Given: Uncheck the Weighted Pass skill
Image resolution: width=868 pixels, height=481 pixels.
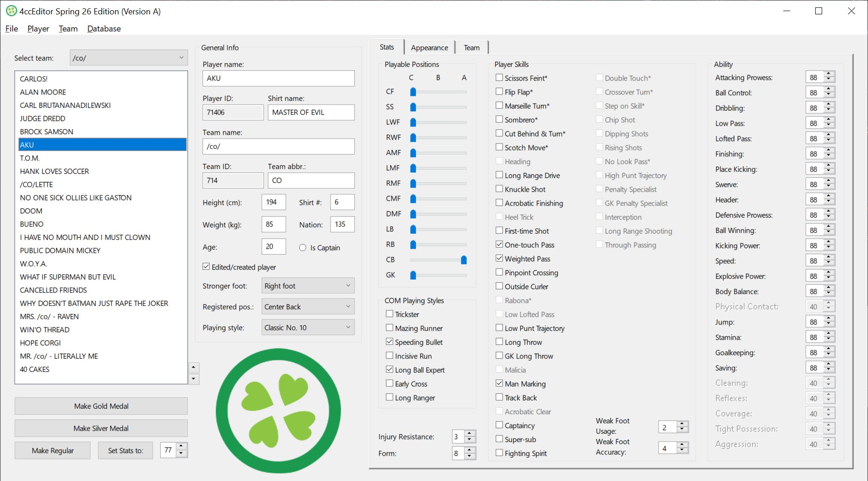Looking at the screenshot, I should 499,258.
